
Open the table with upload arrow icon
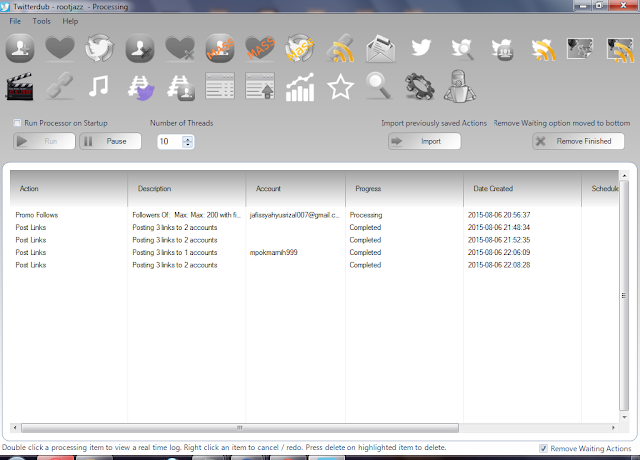click(x=260, y=86)
